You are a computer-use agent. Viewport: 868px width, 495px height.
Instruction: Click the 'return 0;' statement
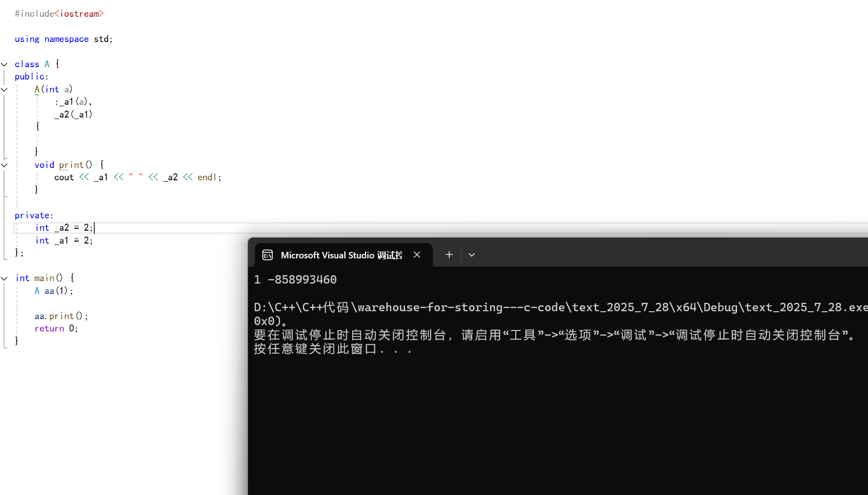[56, 329]
